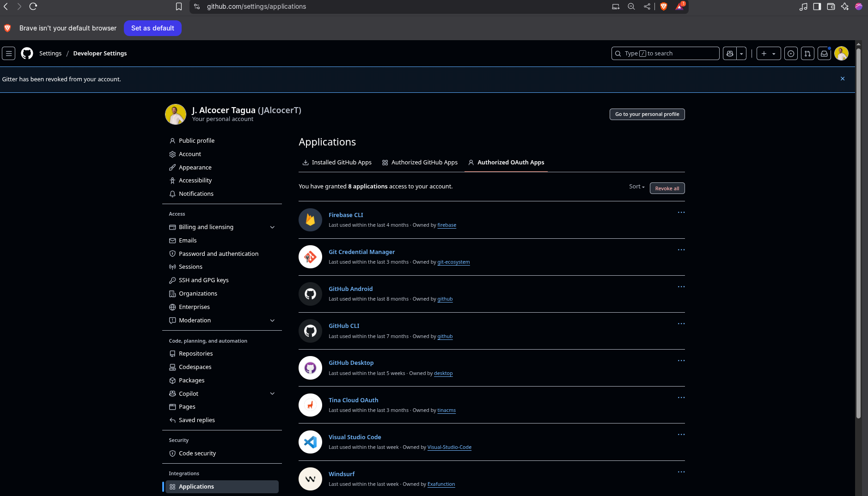Image resolution: width=868 pixels, height=496 pixels.
Task: Click the GitHub Octocat logo
Action: [x=27, y=54]
